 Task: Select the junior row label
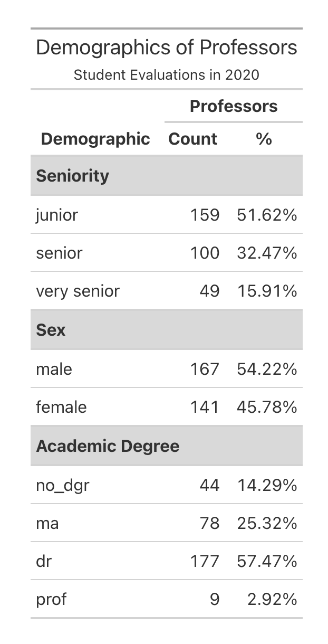57,215
